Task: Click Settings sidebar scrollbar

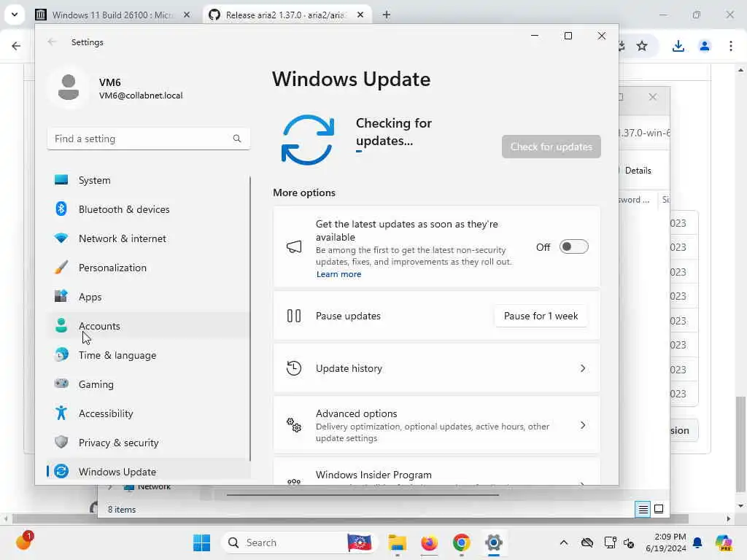Action: 250,318
